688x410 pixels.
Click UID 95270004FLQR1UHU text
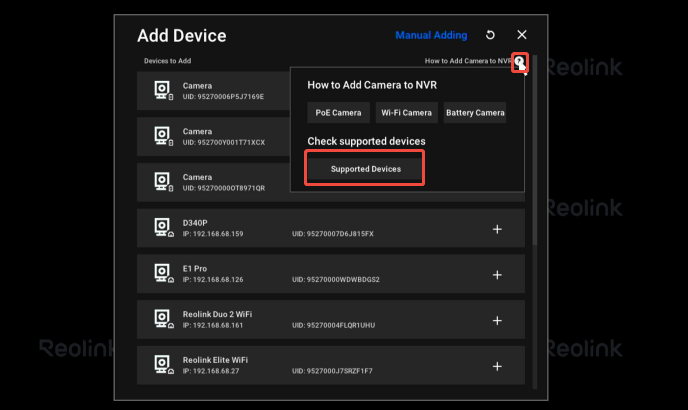click(x=333, y=325)
